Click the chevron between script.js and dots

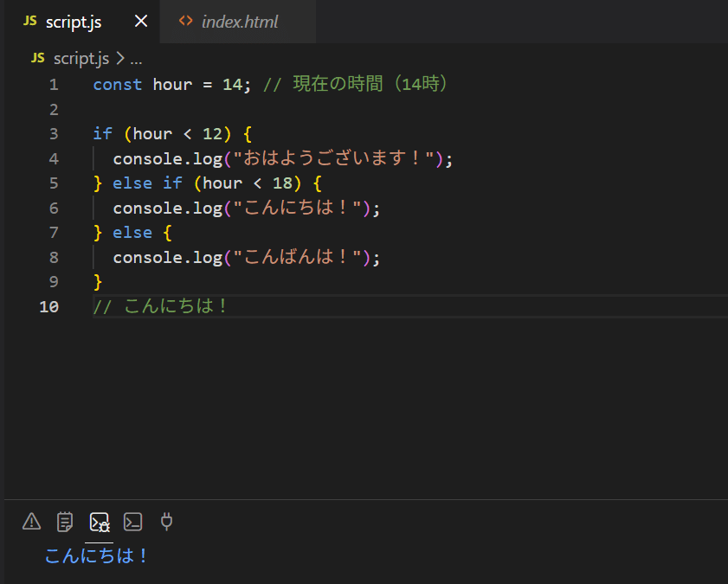(117, 58)
